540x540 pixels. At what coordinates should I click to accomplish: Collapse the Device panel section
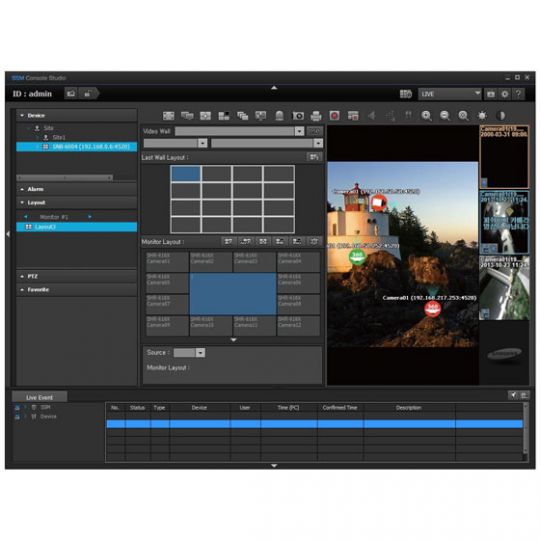click(x=76, y=115)
